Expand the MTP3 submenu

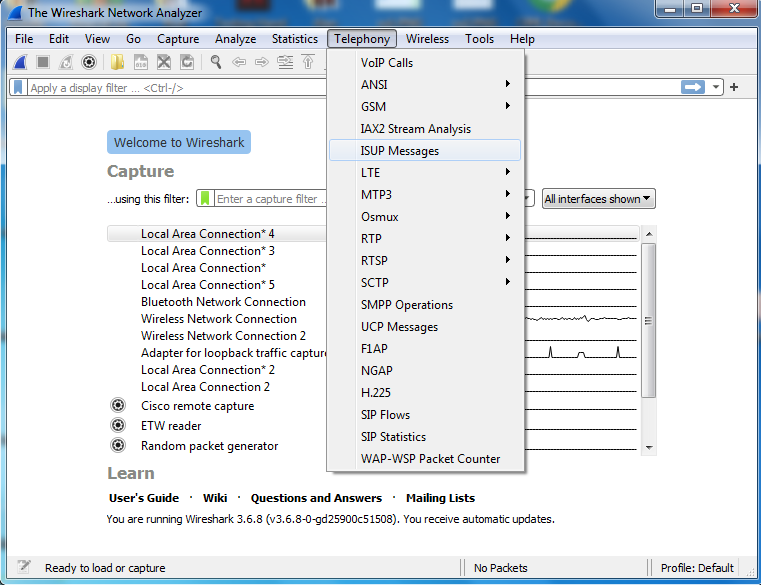(425, 194)
